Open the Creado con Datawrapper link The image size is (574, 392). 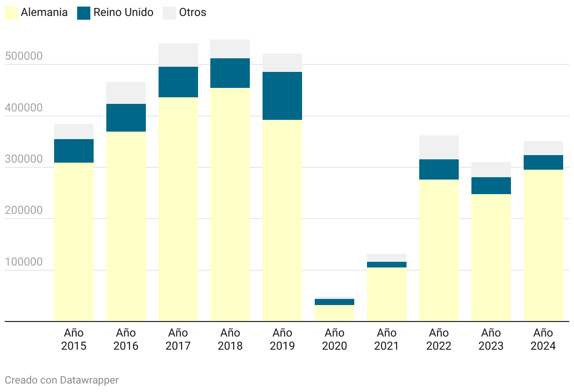(x=62, y=380)
